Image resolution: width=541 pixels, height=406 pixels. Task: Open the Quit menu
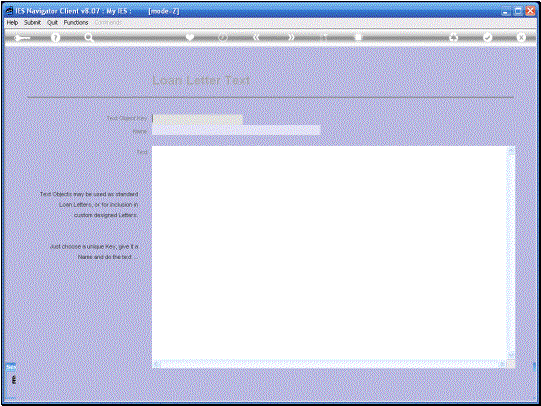[52, 22]
